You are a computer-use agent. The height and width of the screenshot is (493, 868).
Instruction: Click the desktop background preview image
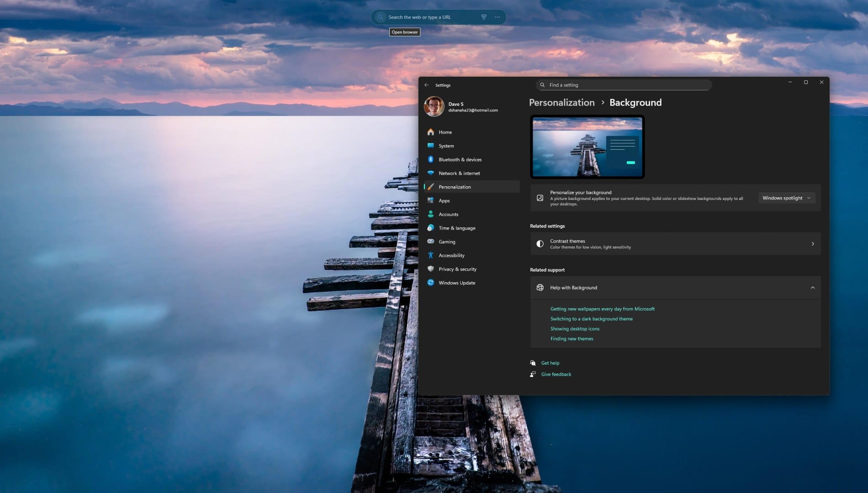[587, 147]
